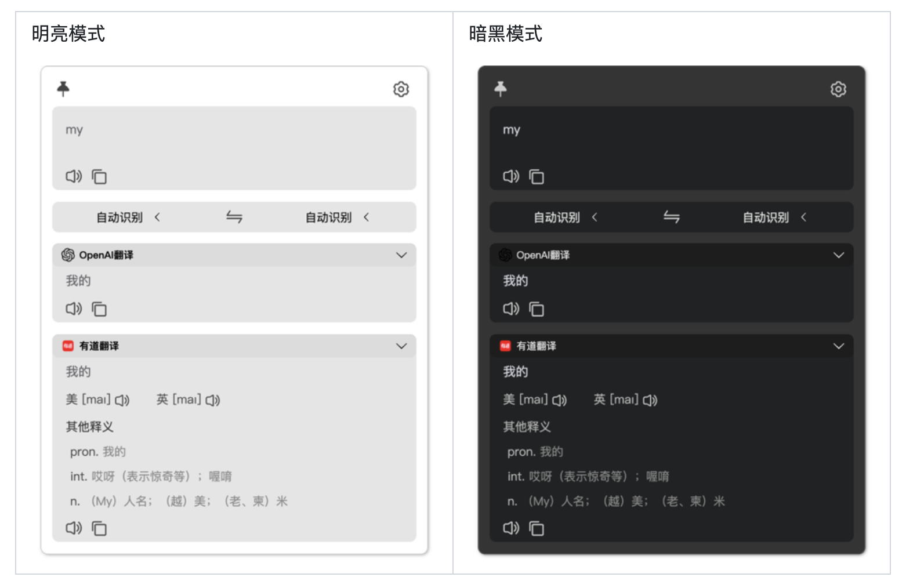Click the Youdao logo in 有道翻译 header
Image resolution: width=906 pixels, height=588 pixels.
point(69,346)
